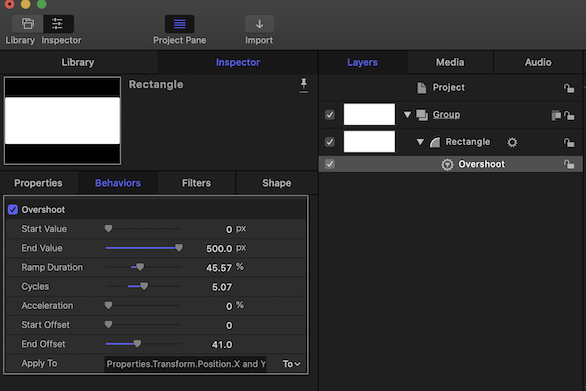The height and width of the screenshot is (391, 586).
Task: Uncheck the Group layer visibility checkbox
Action: (330, 115)
